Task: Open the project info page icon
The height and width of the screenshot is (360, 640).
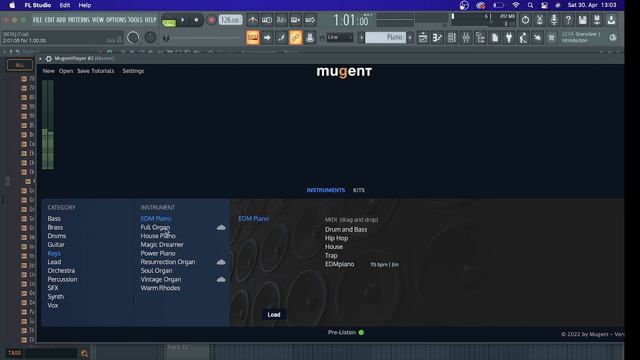Action: tap(495, 38)
